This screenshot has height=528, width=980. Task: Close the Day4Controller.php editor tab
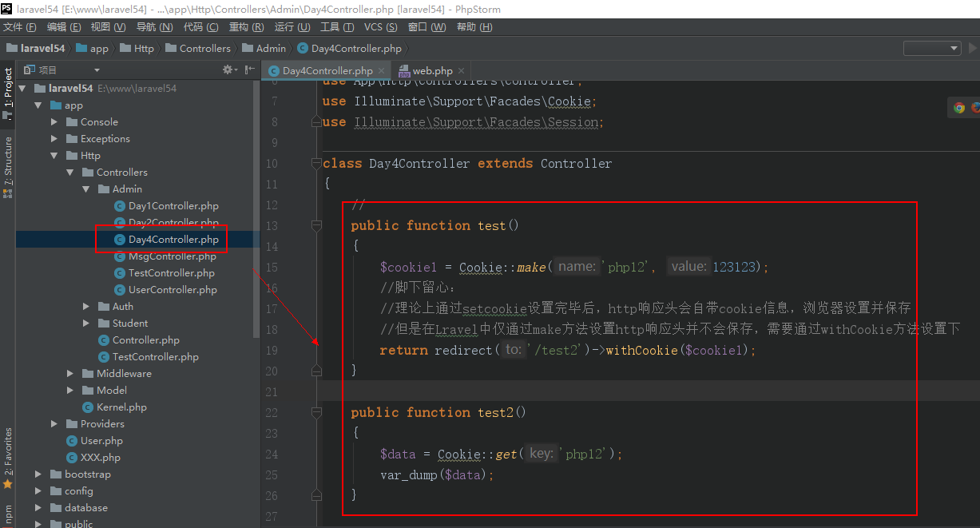point(381,71)
